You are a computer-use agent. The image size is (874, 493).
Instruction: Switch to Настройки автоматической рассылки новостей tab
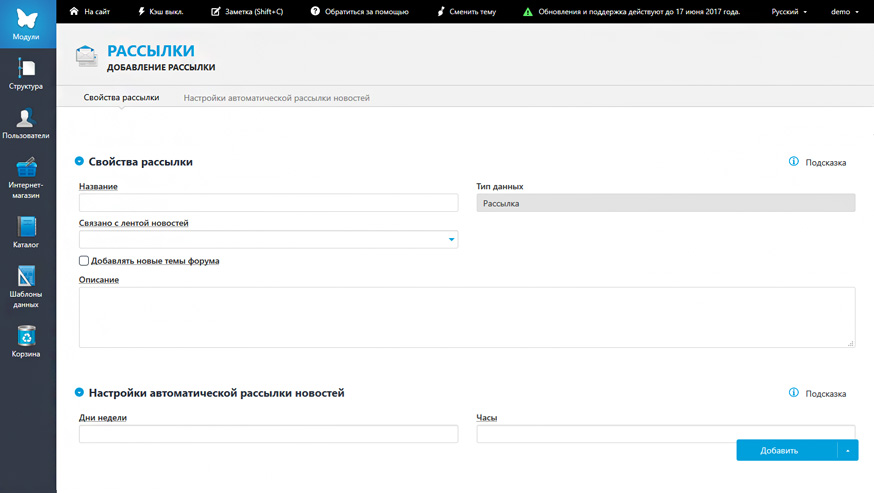[276, 98]
